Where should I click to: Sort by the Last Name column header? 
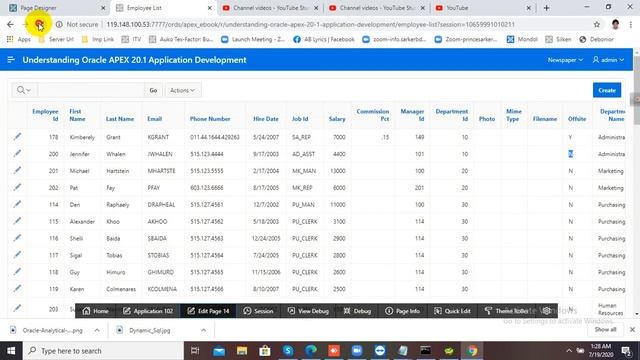point(120,119)
